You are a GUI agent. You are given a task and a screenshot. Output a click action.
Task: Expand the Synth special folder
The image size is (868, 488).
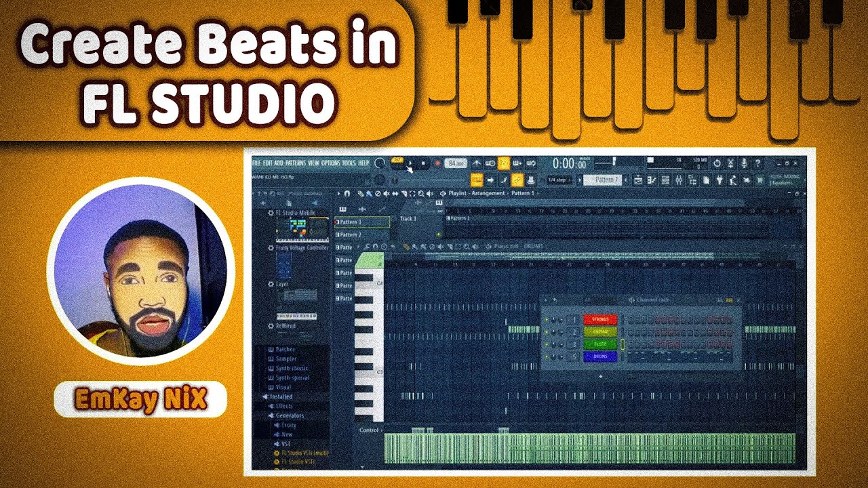click(292, 378)
